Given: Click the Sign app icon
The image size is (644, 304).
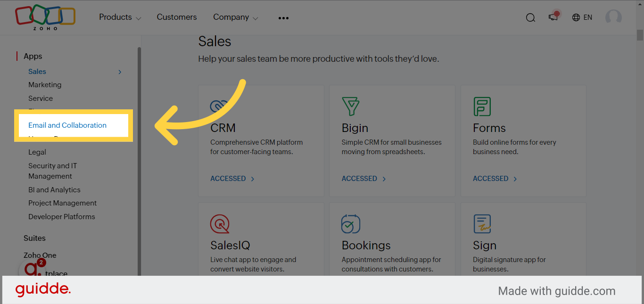Looking at the screenshot, I should (482, 224).
